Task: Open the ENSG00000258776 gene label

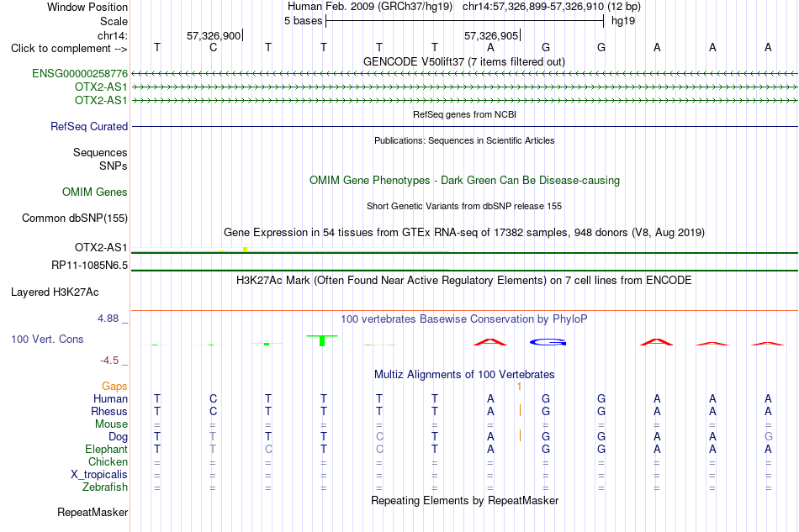Action: click(x=80, y=73)
